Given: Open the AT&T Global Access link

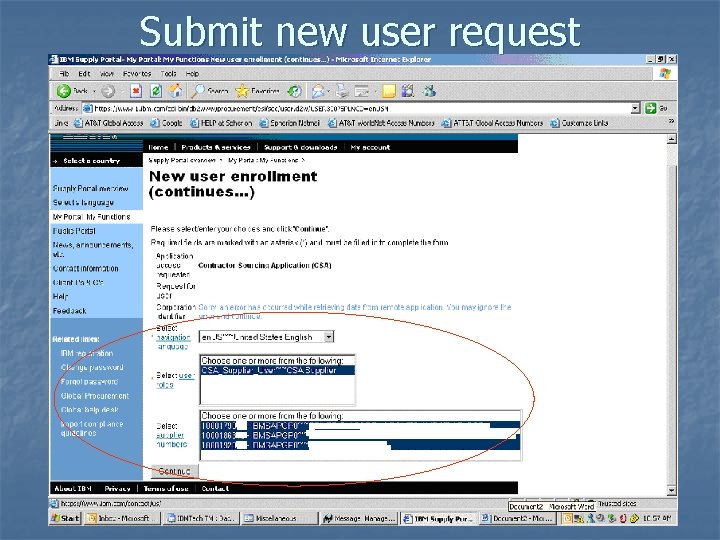Looking at the screenshot, I should 108,123.
